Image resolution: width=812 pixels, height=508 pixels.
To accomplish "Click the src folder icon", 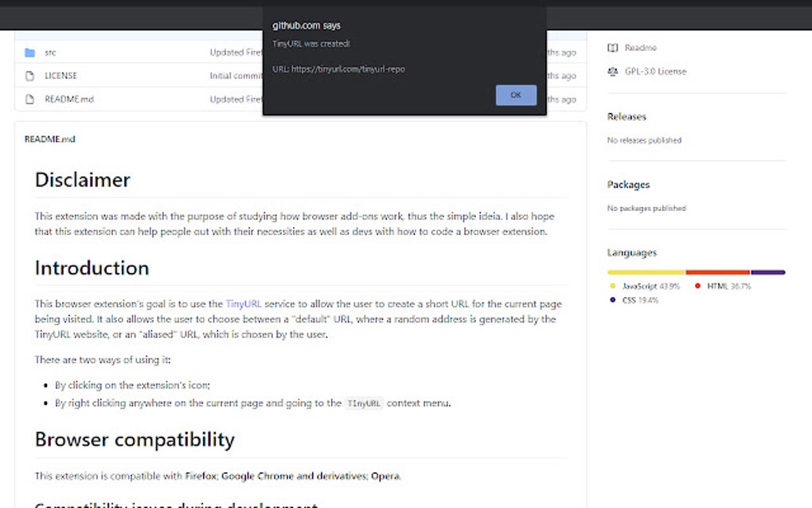I will (x=29, y=52).
